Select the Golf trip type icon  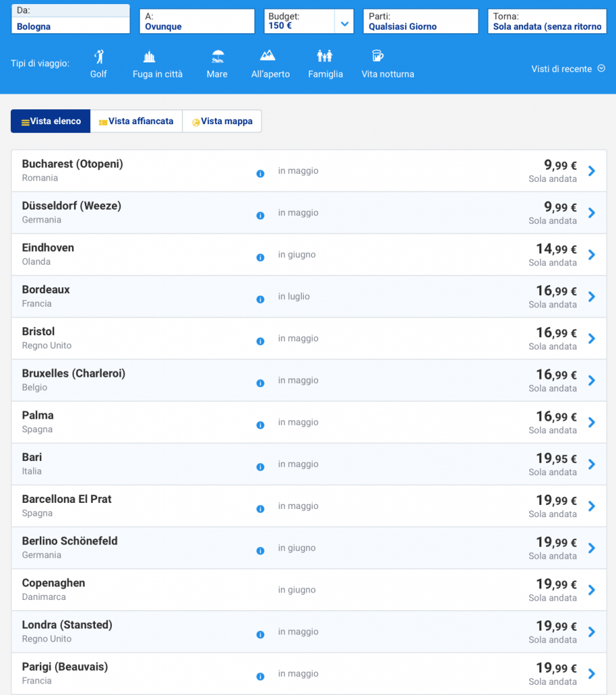[99, 56]
